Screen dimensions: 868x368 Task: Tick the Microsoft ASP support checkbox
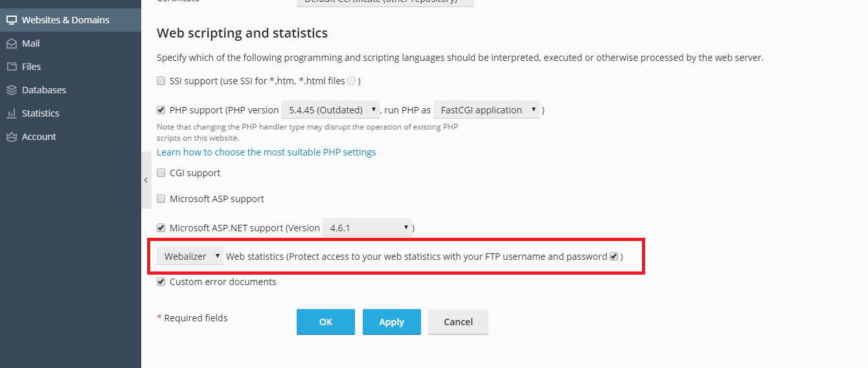pos(161,199)
